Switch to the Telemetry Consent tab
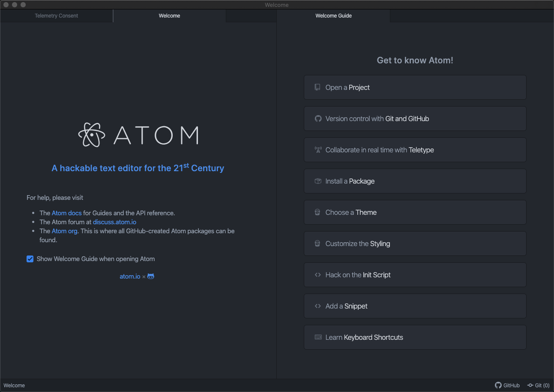Viewport: 554px width, 392px height. click(x=57, y=16)
